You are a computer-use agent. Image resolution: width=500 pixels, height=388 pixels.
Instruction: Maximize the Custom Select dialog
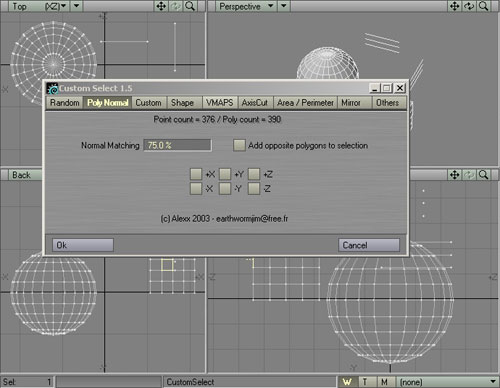[387, 88]
